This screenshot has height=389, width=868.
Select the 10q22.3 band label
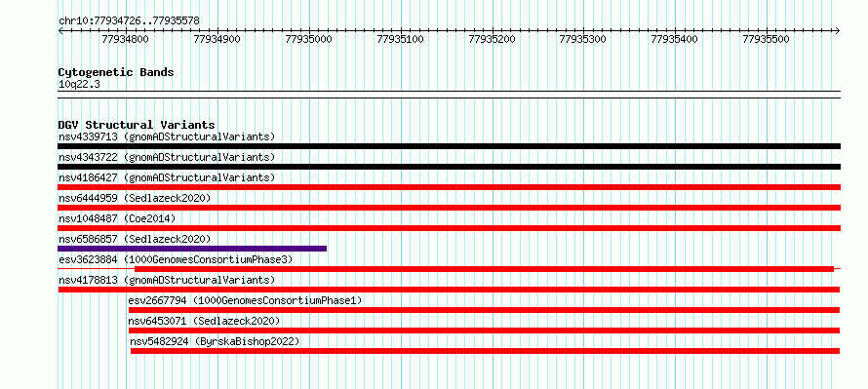click(79, 84)
